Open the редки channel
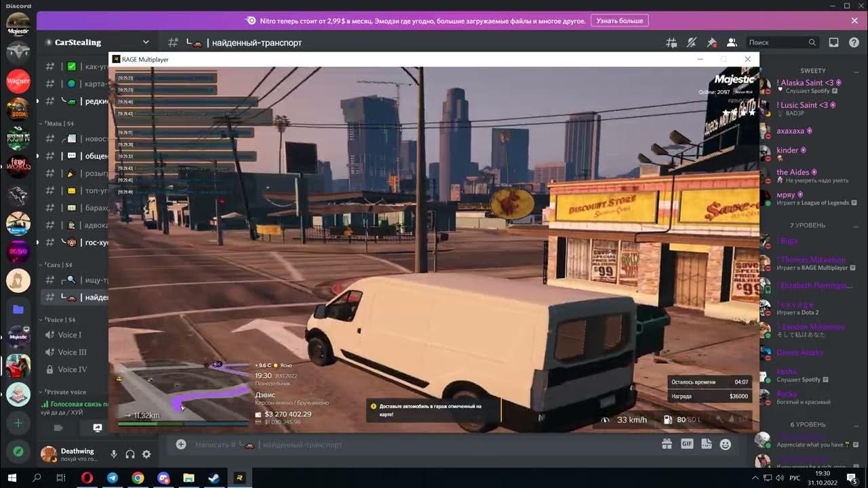The width and height of the screenshot is (868, 488). [x=74, y=101]
